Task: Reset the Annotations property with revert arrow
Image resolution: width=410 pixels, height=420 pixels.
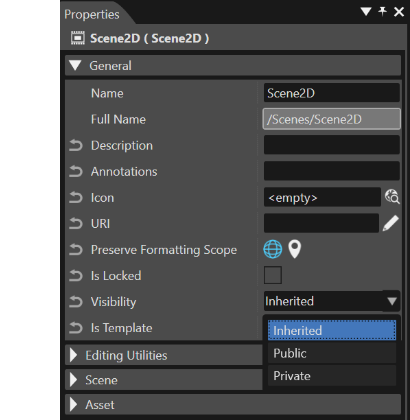Action: coord(76,172)
